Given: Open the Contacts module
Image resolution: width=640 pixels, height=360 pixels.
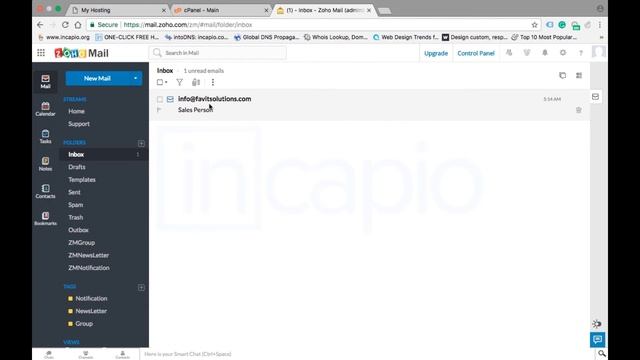Looking at the screenshot, I should click(45, 191).
